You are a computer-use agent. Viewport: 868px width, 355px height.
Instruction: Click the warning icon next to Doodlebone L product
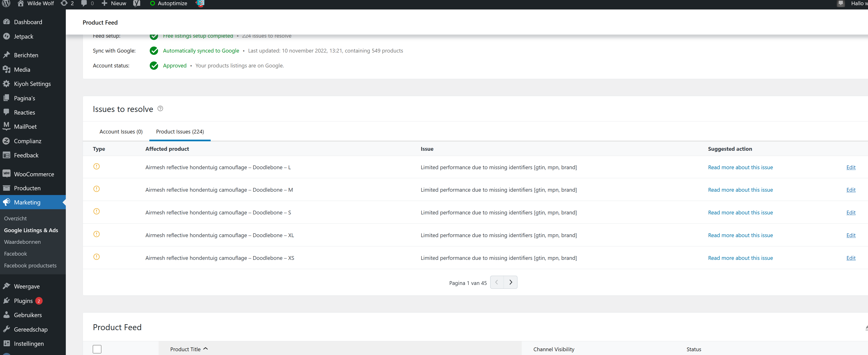coord(96,166)
